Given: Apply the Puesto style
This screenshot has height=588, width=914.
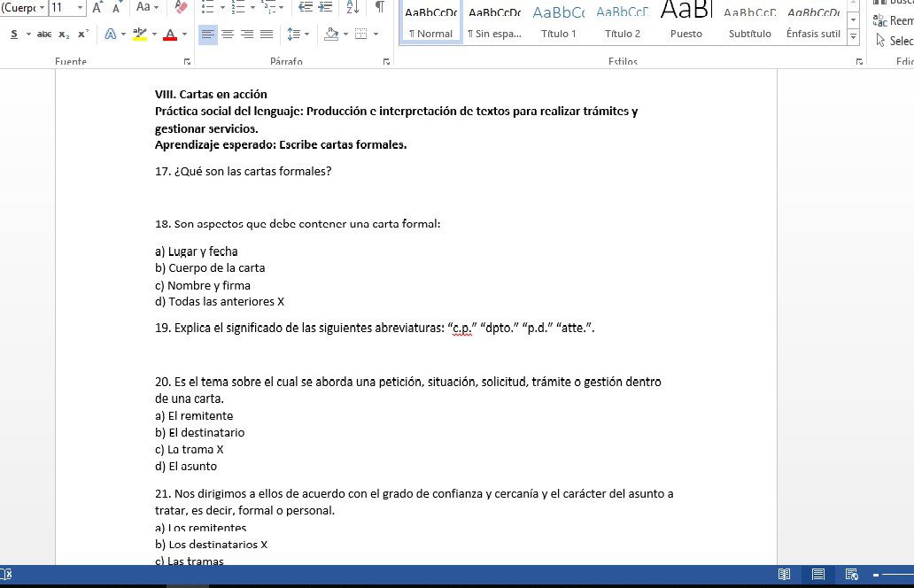Looking at the screenshot, I should (686, 21).
